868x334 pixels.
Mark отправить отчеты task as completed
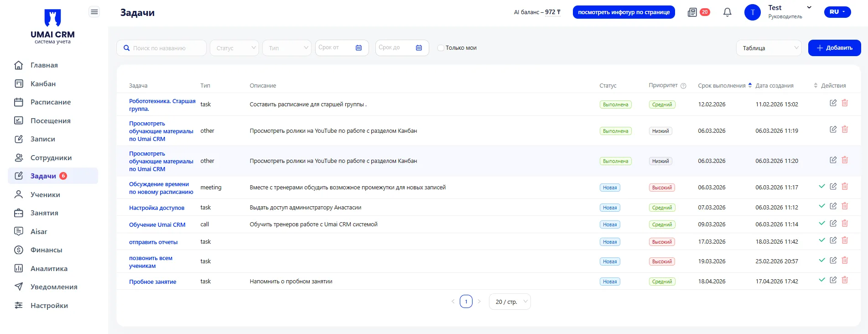[x=821, y=240]
